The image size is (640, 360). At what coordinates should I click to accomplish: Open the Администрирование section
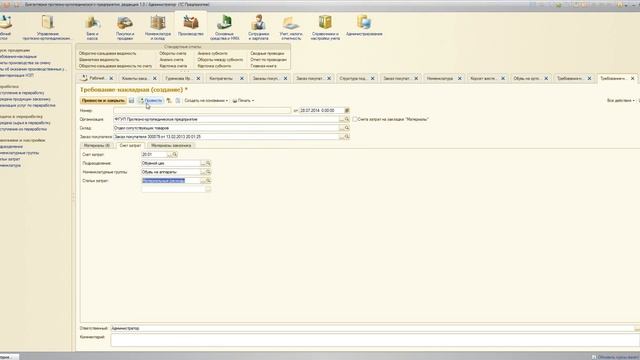pos(364,26)
